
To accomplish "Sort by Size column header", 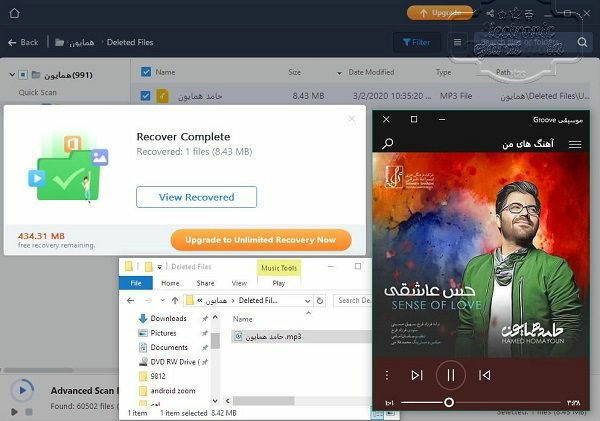I will point(294,72).
